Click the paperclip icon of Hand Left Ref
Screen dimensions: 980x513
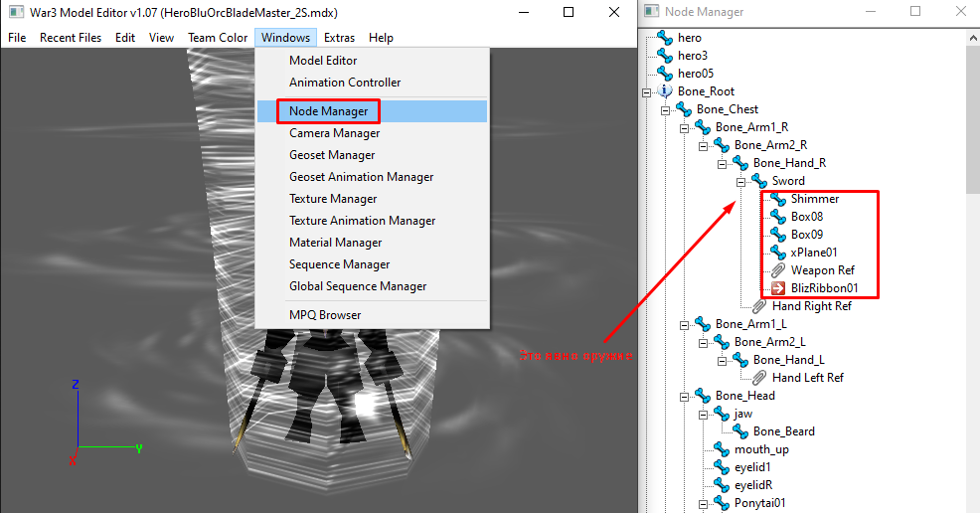[758, 378]
